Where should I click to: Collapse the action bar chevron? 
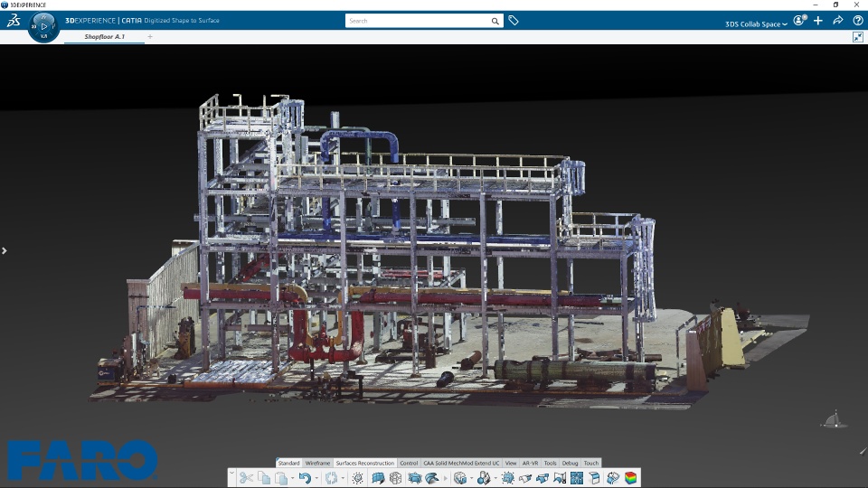click(231, 473)
